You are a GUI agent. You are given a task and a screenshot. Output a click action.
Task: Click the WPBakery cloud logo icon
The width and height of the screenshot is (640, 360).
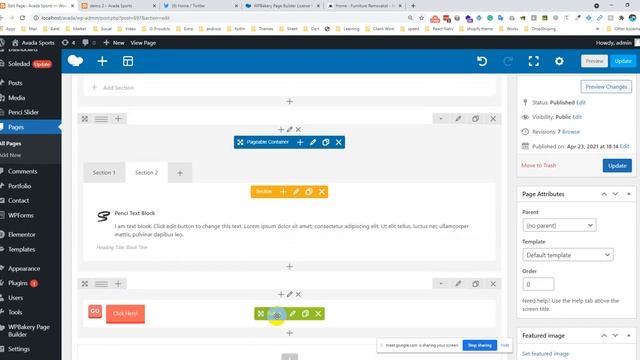[x=75, y=61]
